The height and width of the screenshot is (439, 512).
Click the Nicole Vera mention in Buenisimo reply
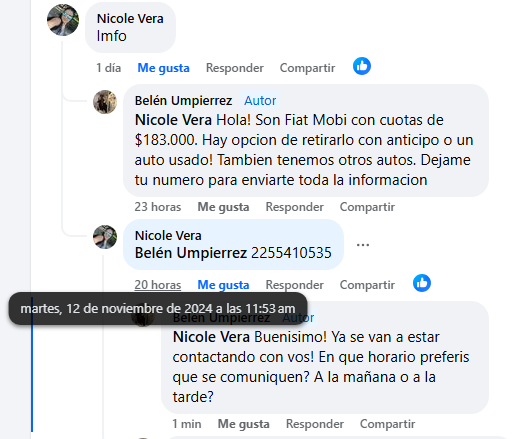pyautogui.click(x=211, y=337)
